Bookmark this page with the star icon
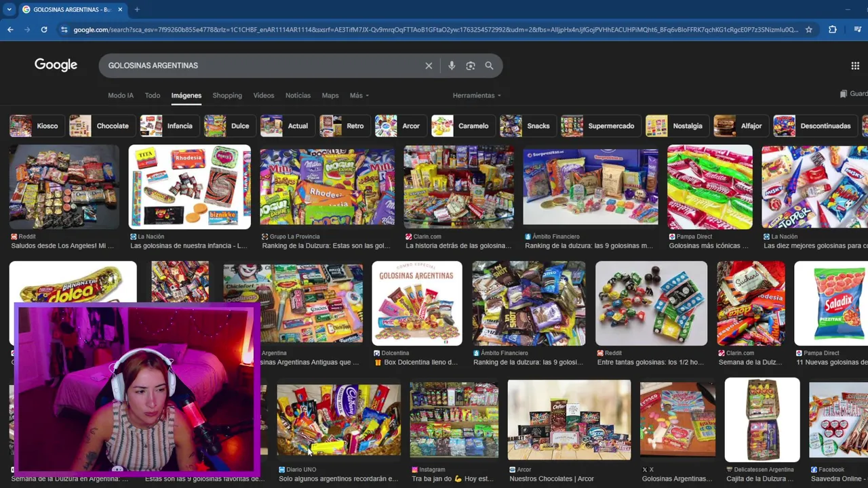Screen dimensions: 868x488 click(808, 30)
